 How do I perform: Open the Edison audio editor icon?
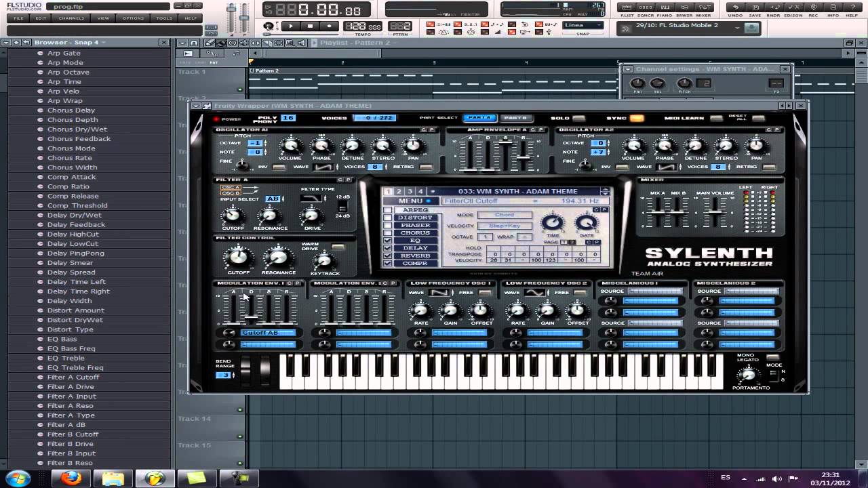click(x=793, y=7)
